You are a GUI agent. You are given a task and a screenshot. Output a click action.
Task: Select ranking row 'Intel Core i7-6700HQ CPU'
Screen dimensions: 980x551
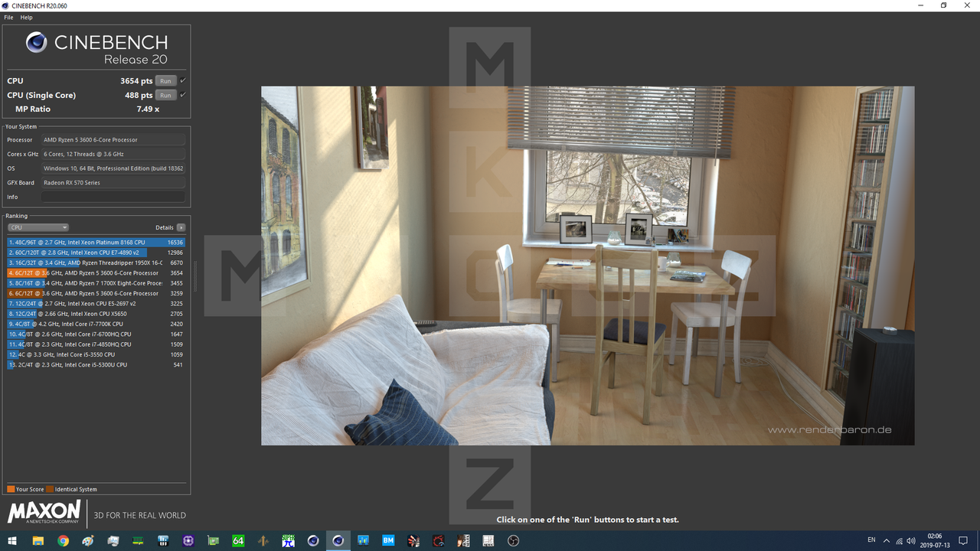pyautogui.click(x=96, y=334)
